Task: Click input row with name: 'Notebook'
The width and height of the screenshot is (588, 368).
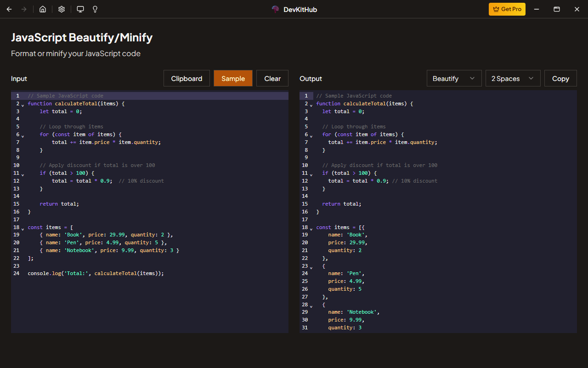Action: (109, 250)
